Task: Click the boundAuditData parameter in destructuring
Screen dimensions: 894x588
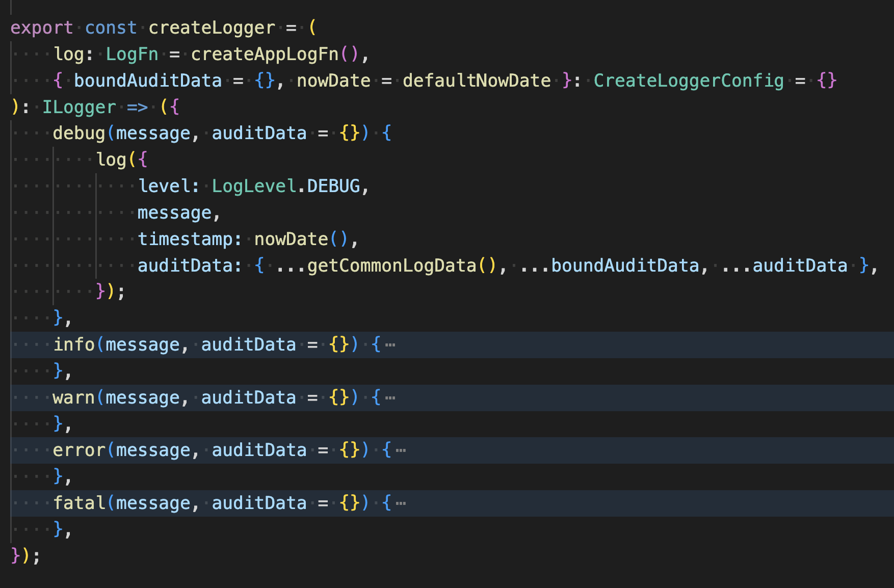Action: (148, 81)
